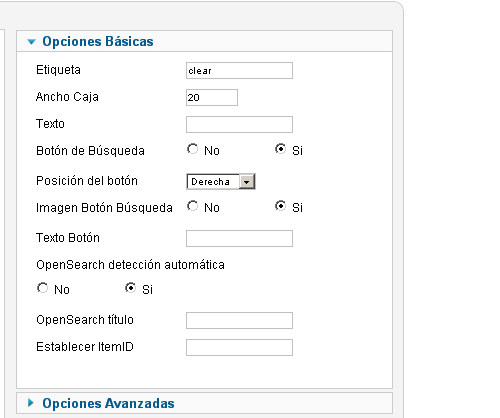Image resolution: width=500 pixels, height=418 pixels.
Task: Focus the OpenSearch título input field
Action: click(x=239, y=321)
